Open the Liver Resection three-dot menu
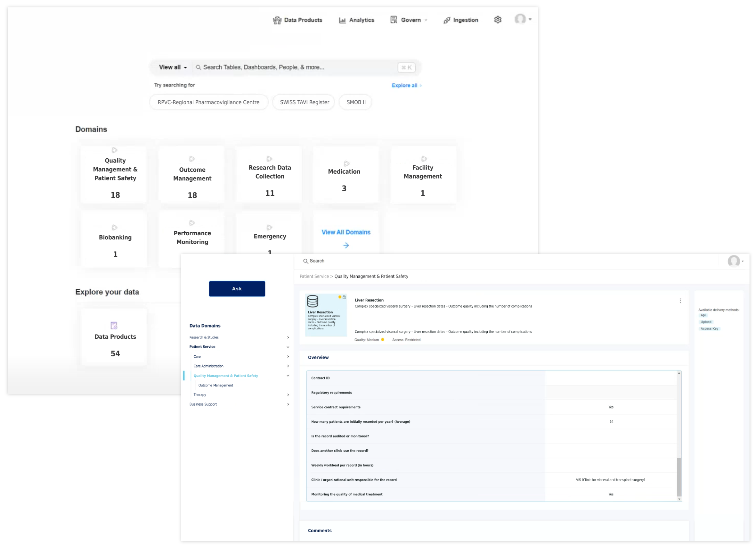This screenshot has height=548, width=756. pos(680,301)
